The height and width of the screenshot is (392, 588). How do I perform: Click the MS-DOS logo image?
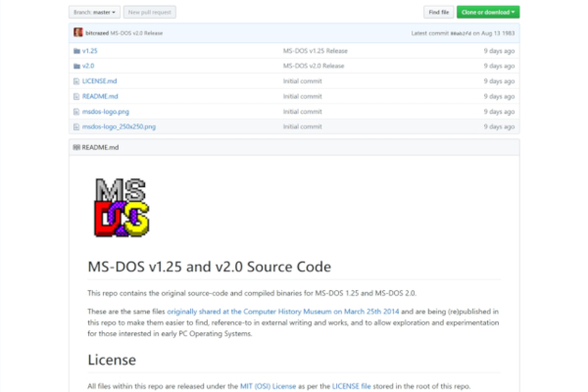[122, 208]
